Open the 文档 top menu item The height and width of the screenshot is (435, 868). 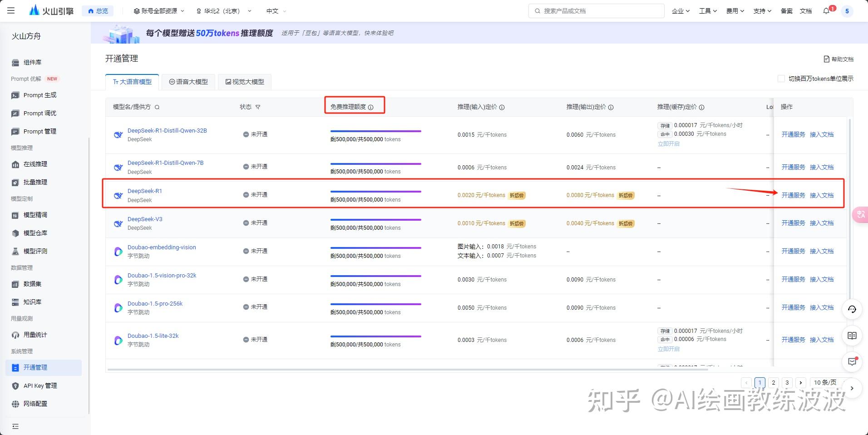pyautogui.click(x=806, y=11)
